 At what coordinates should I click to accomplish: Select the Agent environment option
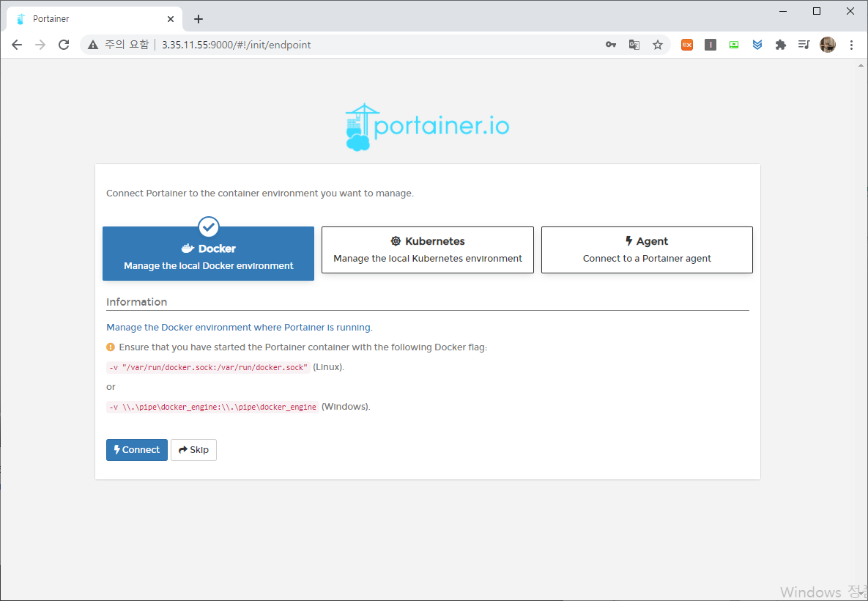point(646,250)
